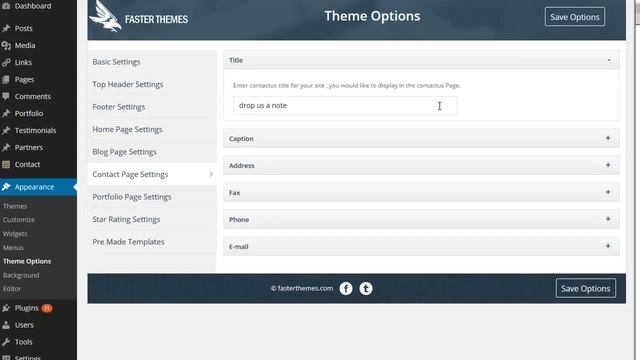Click the bottom Save Options button

(586, 288)
